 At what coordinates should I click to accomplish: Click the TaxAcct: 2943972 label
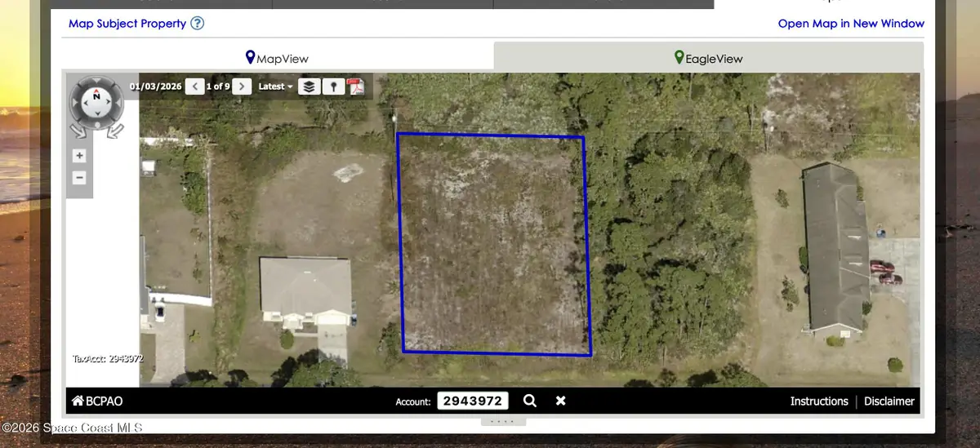pyautogui.click(x=108, y=358)
